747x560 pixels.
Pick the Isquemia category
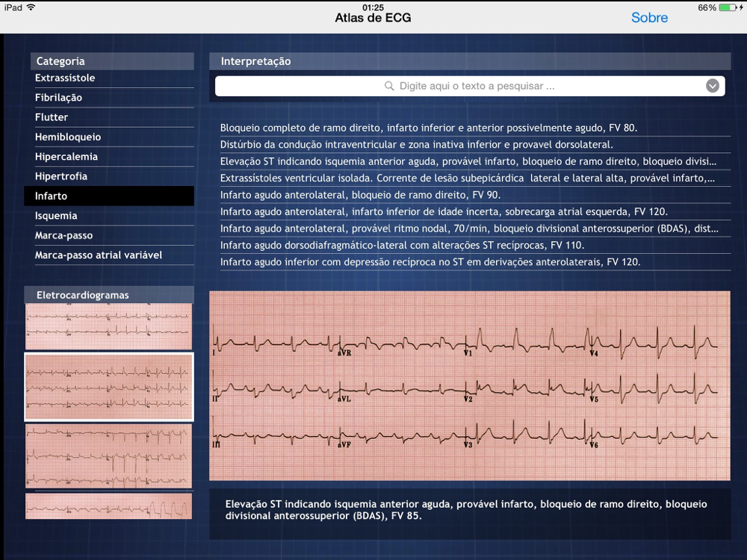pyautogui.click(x=112, y=216)
